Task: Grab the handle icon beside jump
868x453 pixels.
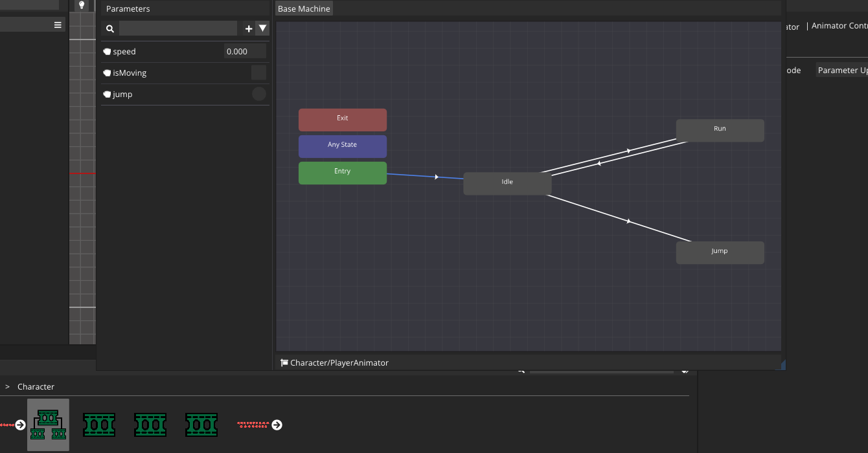Action: (x=107, y=94)
